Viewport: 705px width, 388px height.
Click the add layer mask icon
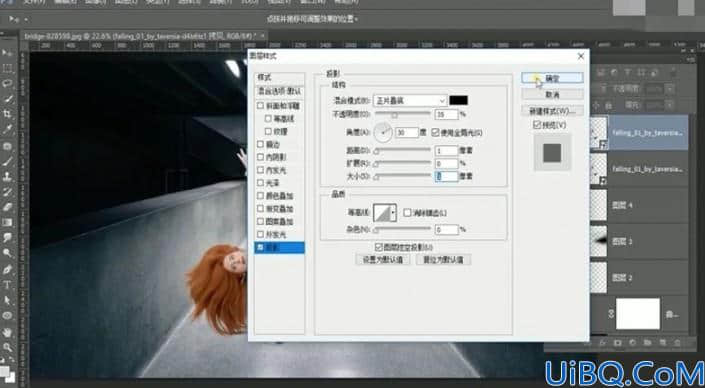(x=618, y=343)
